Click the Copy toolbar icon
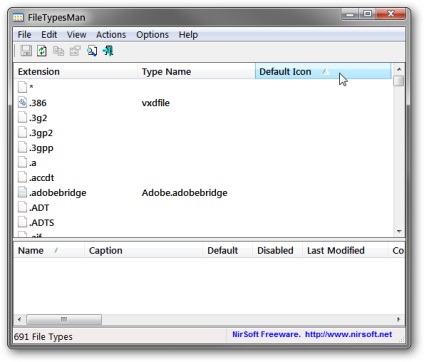The width and height of the screenshot is (424, 362). click(58, 51)
